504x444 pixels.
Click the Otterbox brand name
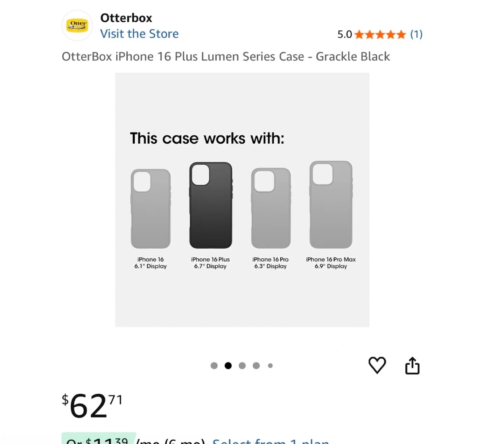tap(126, 18)
